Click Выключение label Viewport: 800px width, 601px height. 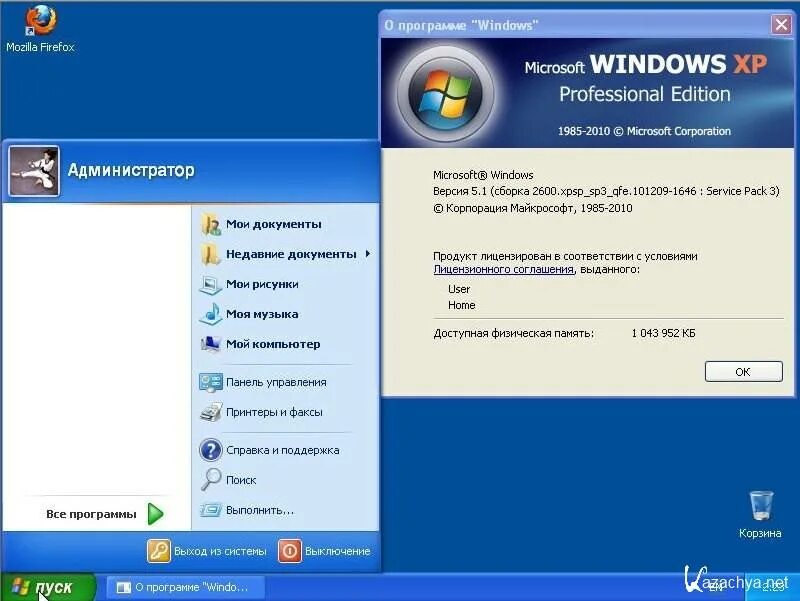(337, 552)
